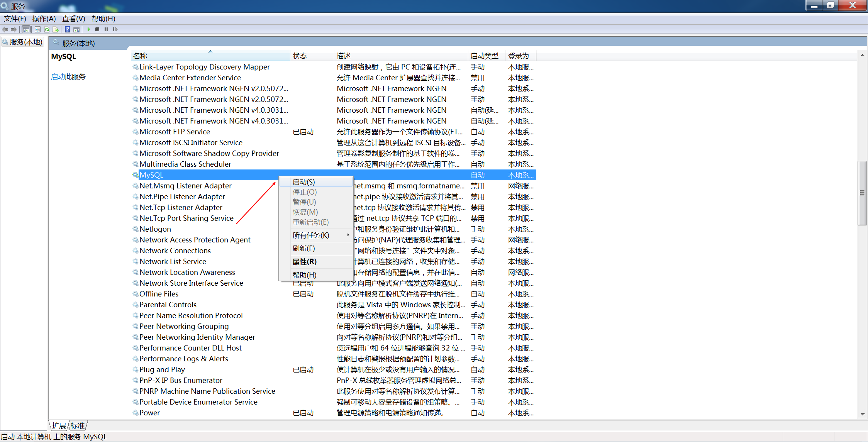Open the Properties toolbar icon
This screenshot has width=868, height=442.
point(37,29)
